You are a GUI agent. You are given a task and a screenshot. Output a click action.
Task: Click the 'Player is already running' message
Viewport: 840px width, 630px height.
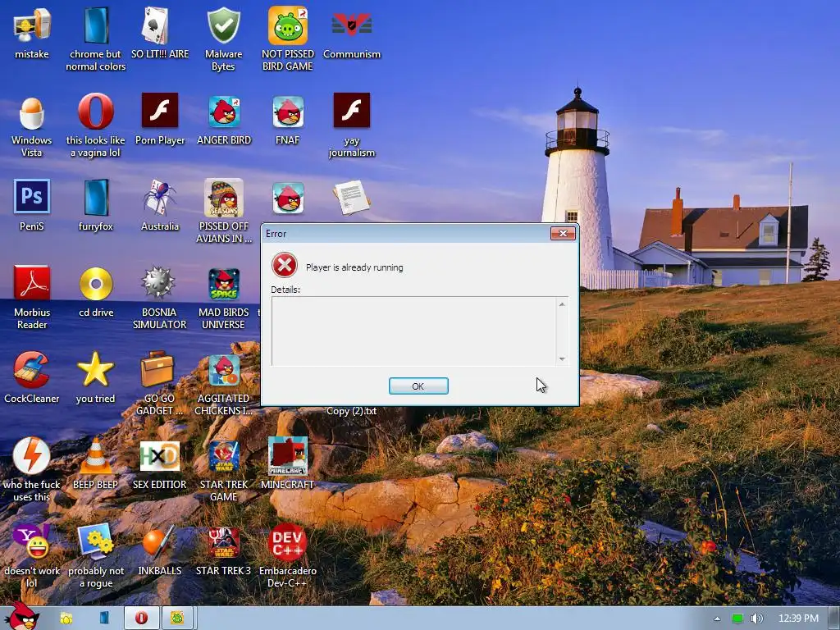[354, 267]
